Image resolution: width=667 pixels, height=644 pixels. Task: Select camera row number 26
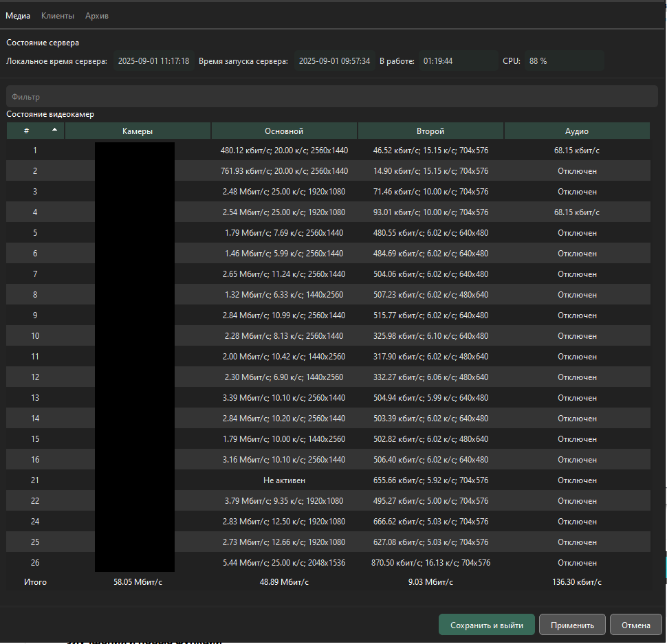(328, 562)
